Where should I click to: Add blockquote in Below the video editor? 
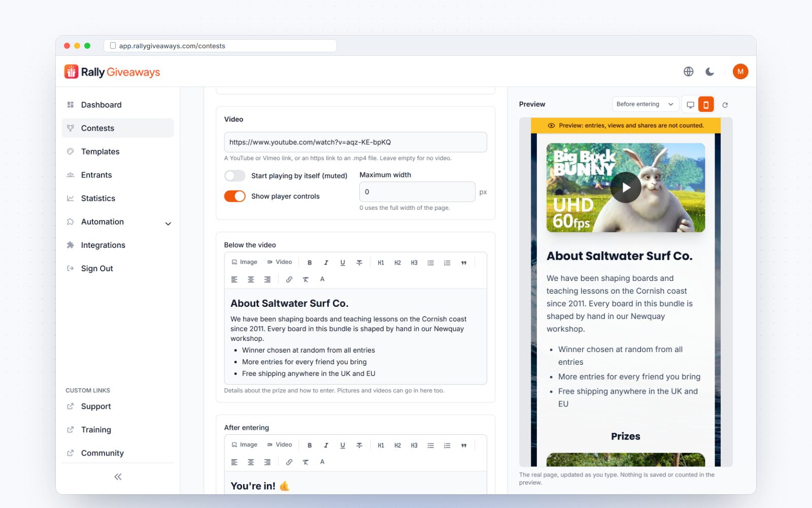(464, 263)
